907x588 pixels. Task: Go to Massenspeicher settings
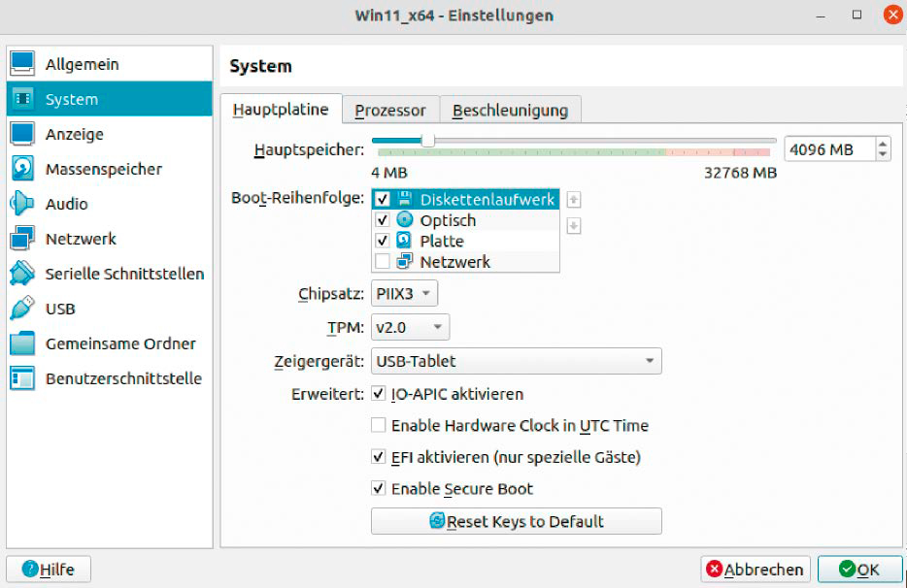(x=110, y=169)
